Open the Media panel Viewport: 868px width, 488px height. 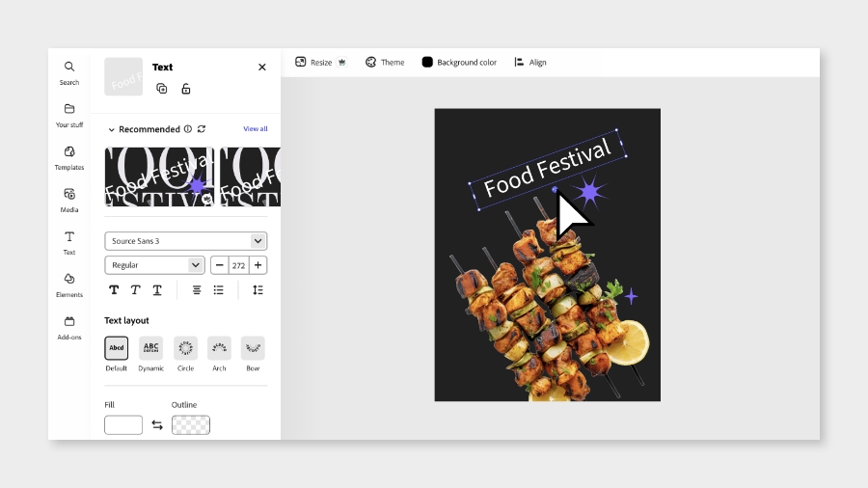(69, 201)
